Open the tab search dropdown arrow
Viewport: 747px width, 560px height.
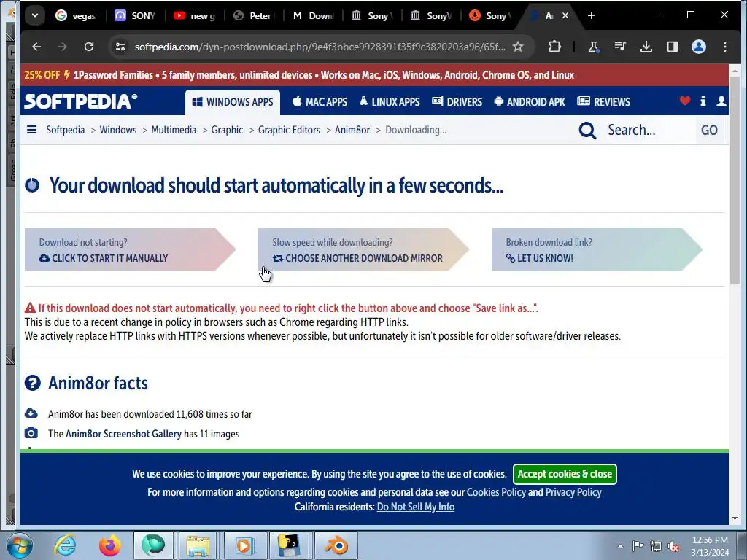[35, 15]
